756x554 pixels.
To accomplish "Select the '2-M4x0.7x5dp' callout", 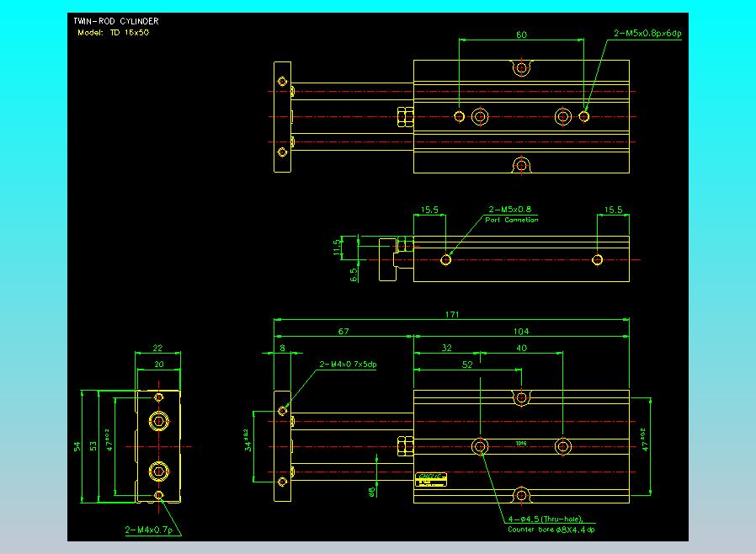I will click(348, 364).
